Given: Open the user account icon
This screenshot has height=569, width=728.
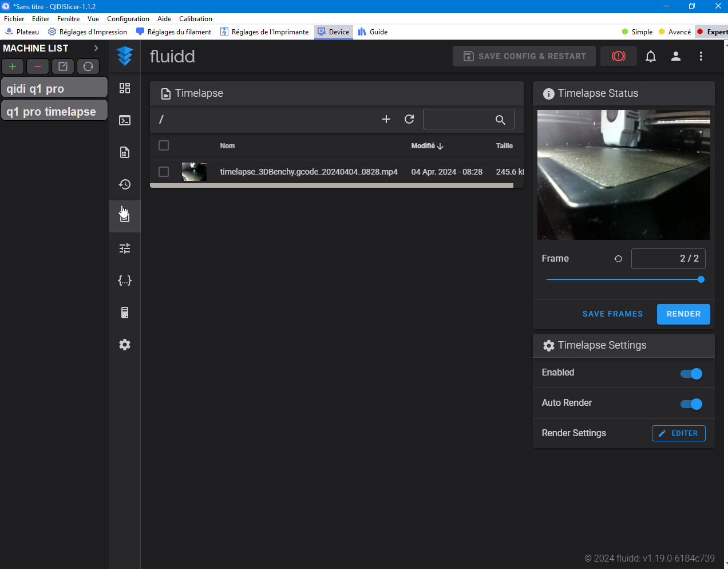Looking at the screenshot, I should 676,56.
